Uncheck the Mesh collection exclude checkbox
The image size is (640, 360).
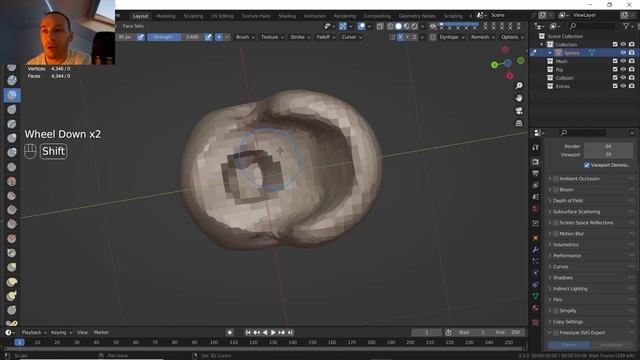tap(615, 61)
